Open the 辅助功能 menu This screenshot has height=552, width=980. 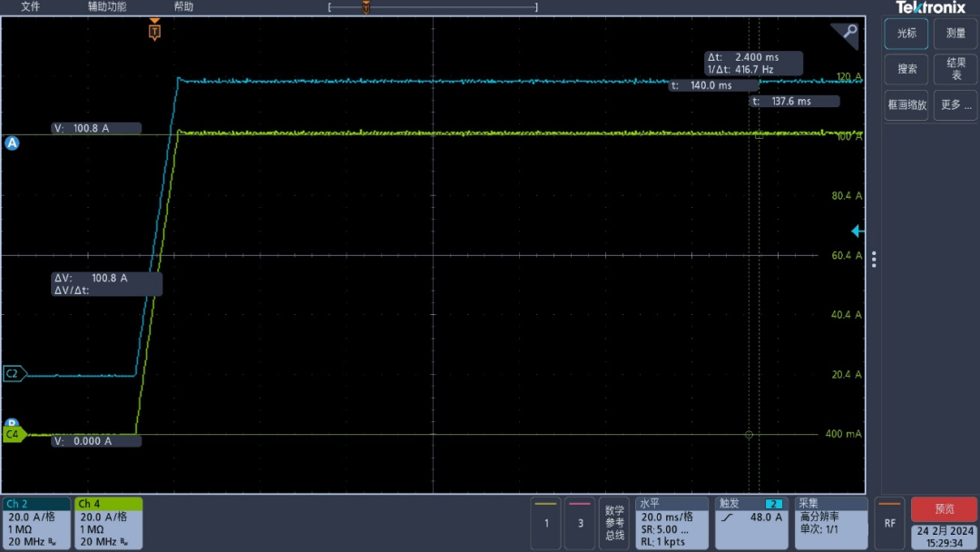[107, 6]
